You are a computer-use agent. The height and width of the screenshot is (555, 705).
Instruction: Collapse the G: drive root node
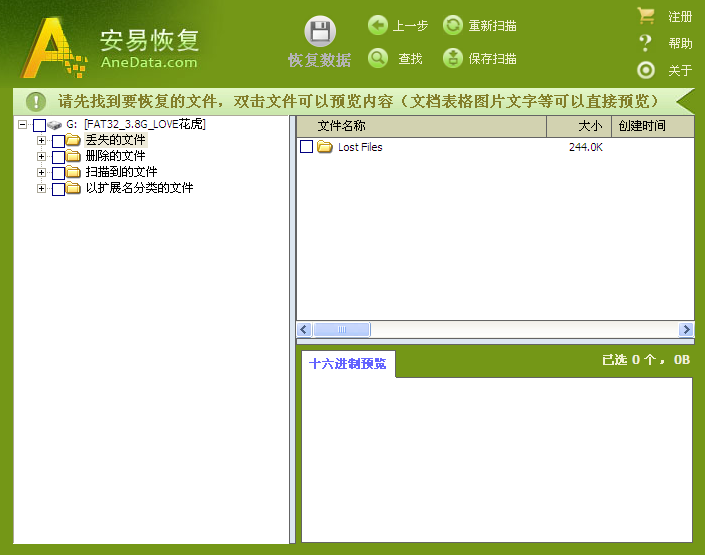[x=22, y=125]
